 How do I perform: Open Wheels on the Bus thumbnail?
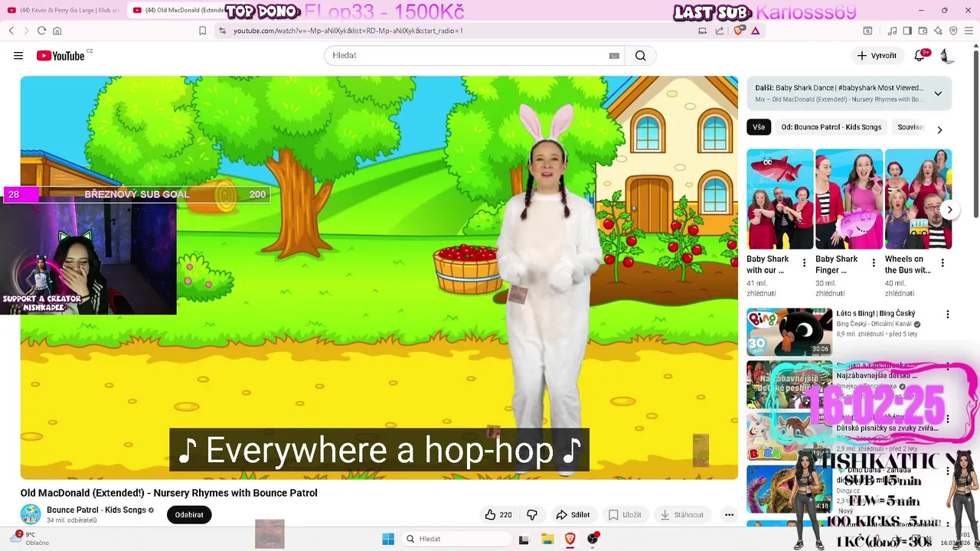(x=918, y=199)
